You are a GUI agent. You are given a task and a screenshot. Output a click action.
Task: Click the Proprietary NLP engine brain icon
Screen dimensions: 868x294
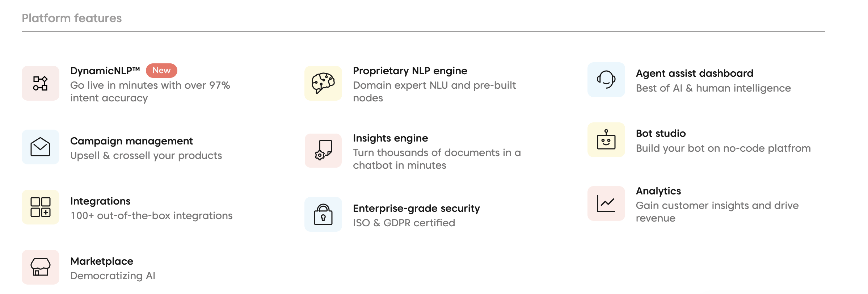(x=323, y=83)
